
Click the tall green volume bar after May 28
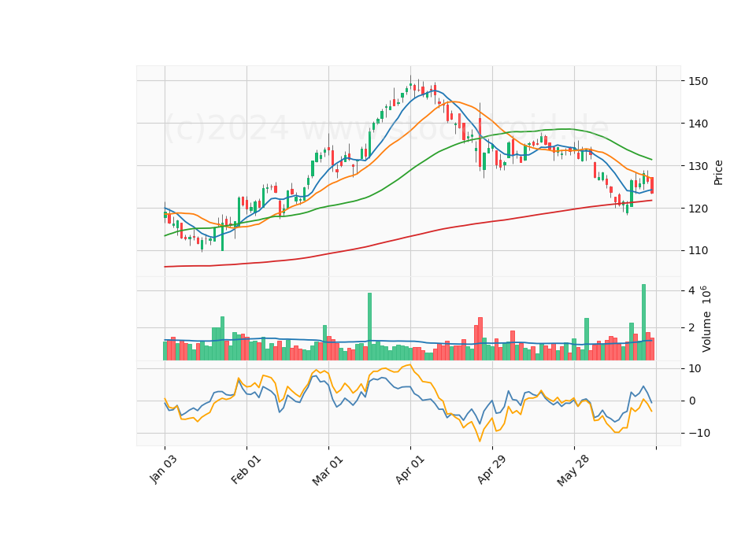point(587,339)
